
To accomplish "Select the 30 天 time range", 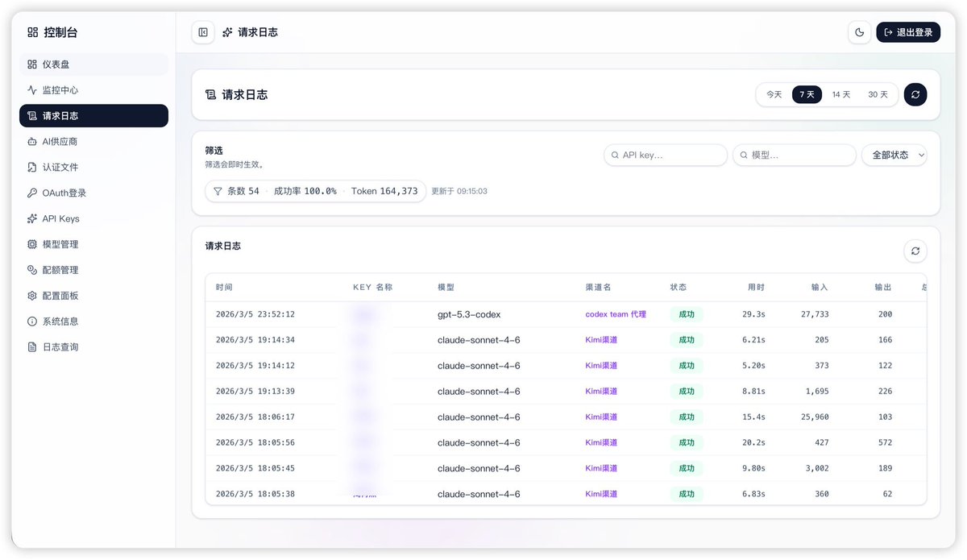I will pos(878,94).
